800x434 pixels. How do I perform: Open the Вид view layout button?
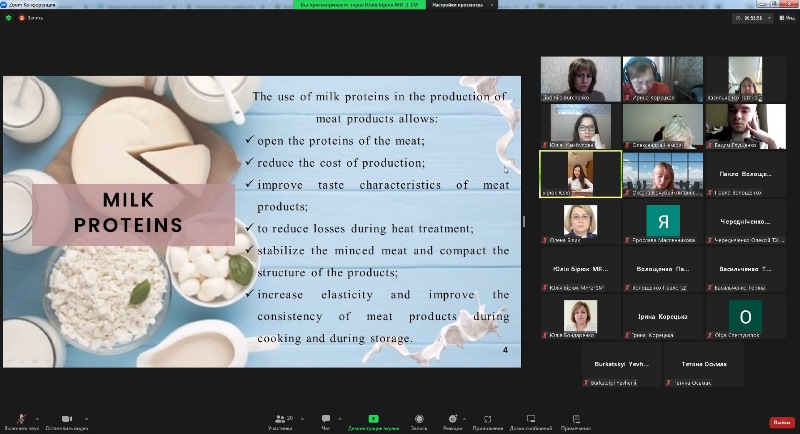(x=787, y=18)
